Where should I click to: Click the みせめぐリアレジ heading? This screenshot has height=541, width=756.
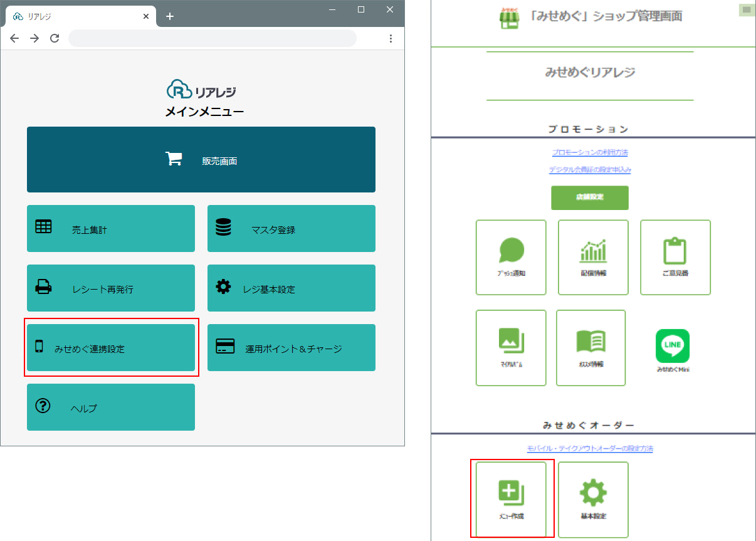click(x=590, y=72)
